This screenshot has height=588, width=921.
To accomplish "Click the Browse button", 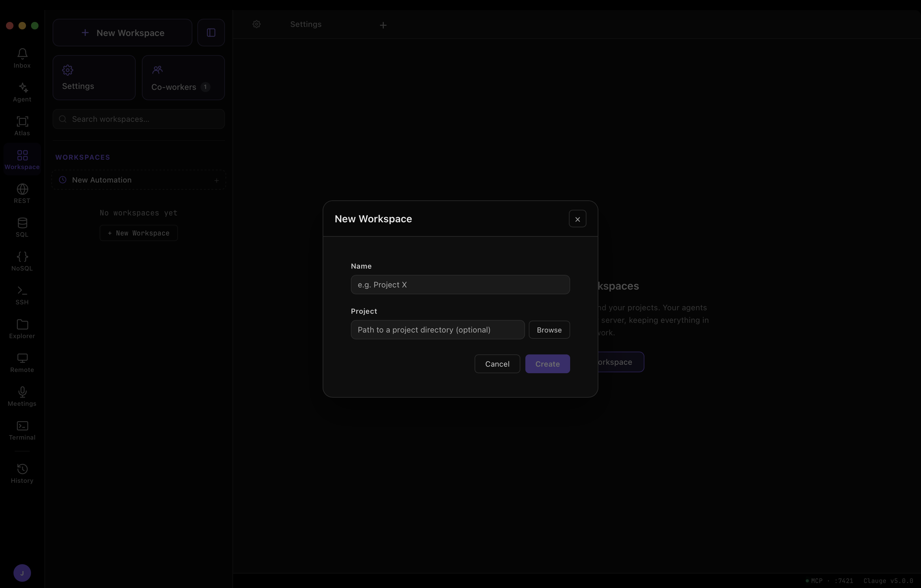I will tap(549, 330).
